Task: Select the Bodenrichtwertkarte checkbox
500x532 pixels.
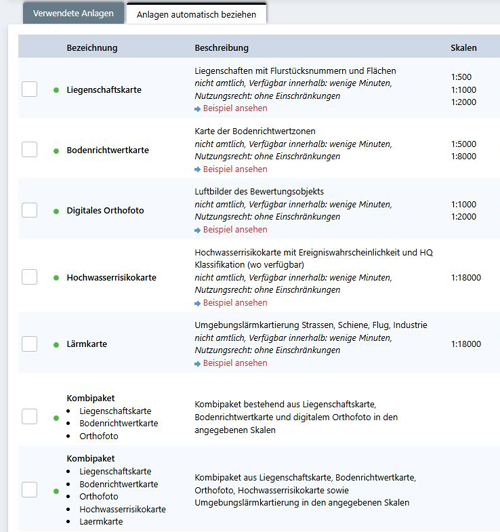Action: click(x=30, y=150)
